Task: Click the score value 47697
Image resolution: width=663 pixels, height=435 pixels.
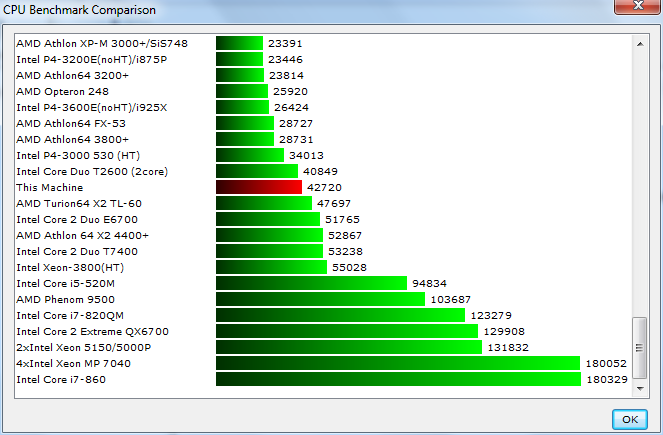Action: (x=334, y=203)
